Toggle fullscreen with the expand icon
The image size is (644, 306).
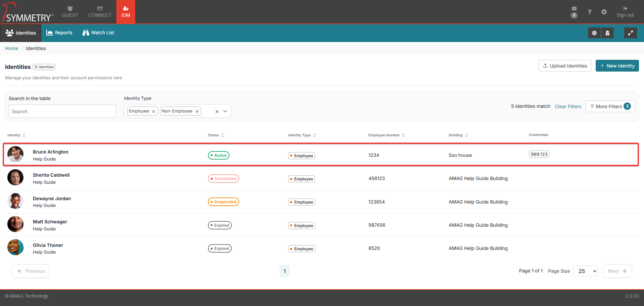(630, 33)
